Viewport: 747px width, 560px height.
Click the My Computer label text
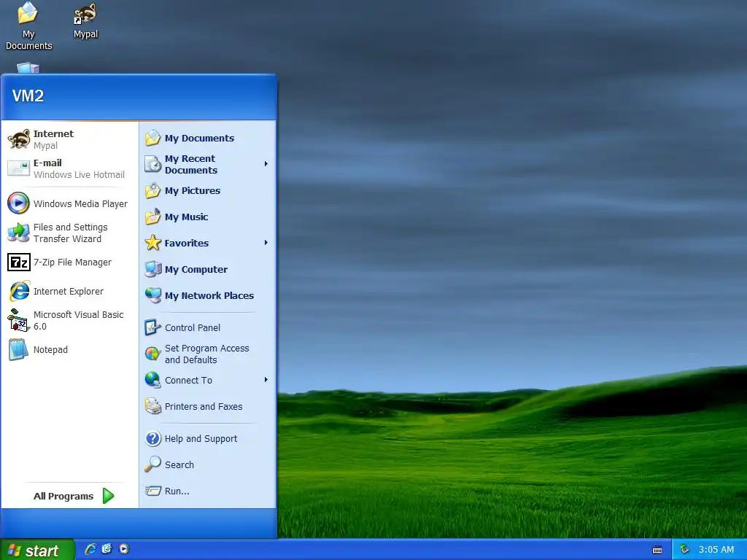click(196, 270)
